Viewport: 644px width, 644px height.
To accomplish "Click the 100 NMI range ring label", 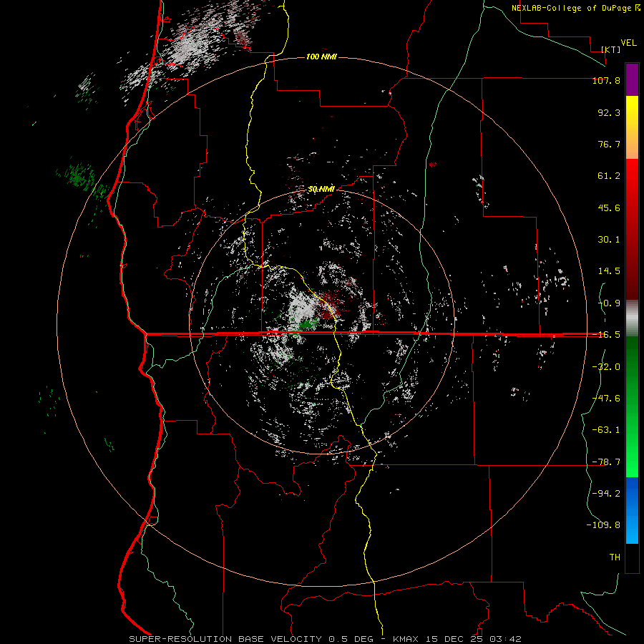I will click(321, 57).
